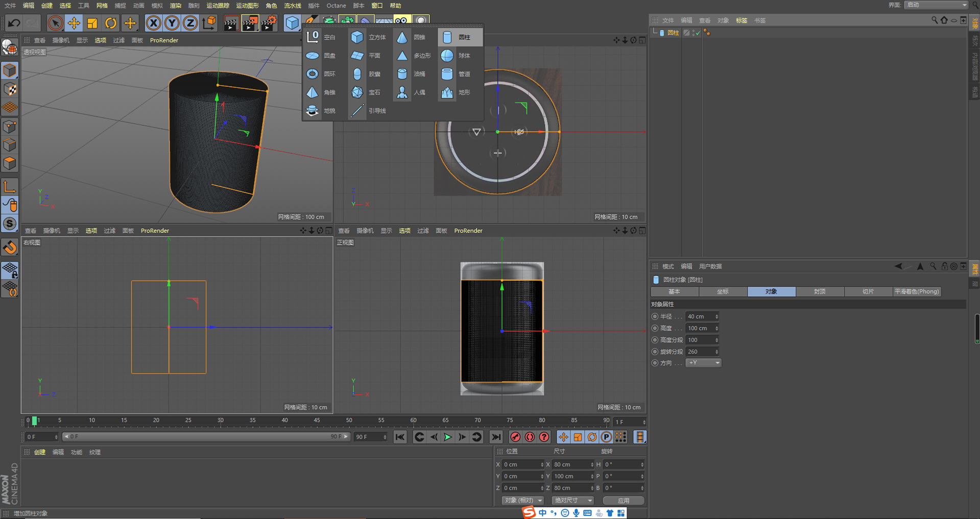
Task: Toggle the Y axis lock button
Action: click(172, 23)
